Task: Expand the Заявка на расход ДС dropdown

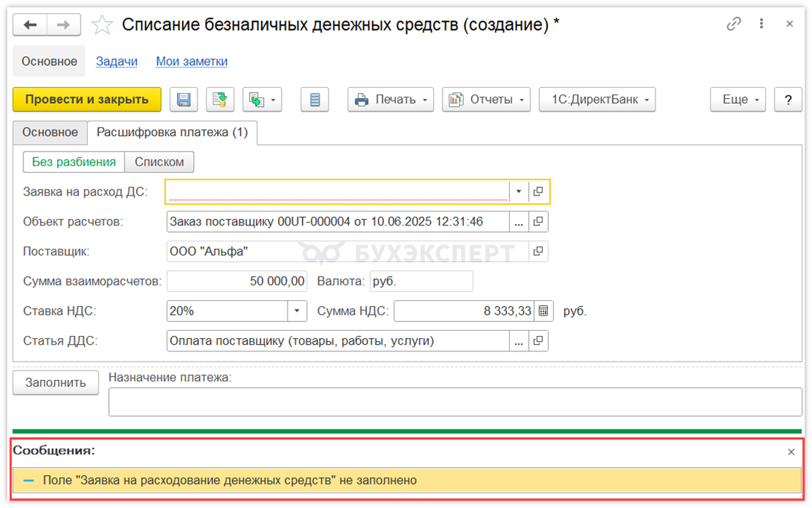Action: point(518,192)
